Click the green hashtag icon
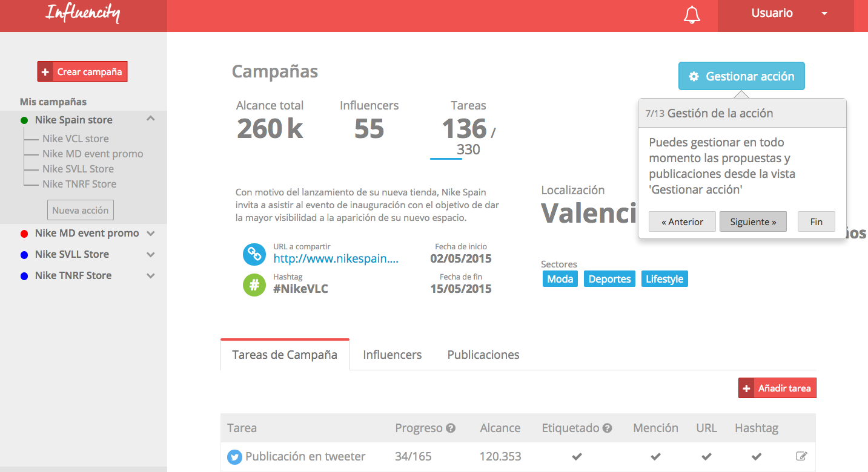This screenshot has height=472, width=868. (254, 285)
